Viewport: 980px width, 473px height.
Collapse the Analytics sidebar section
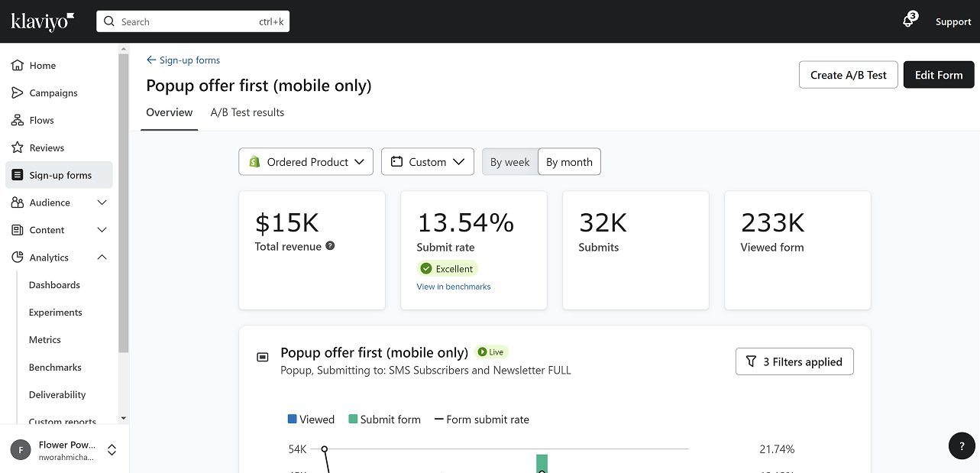tap(102, 258)
